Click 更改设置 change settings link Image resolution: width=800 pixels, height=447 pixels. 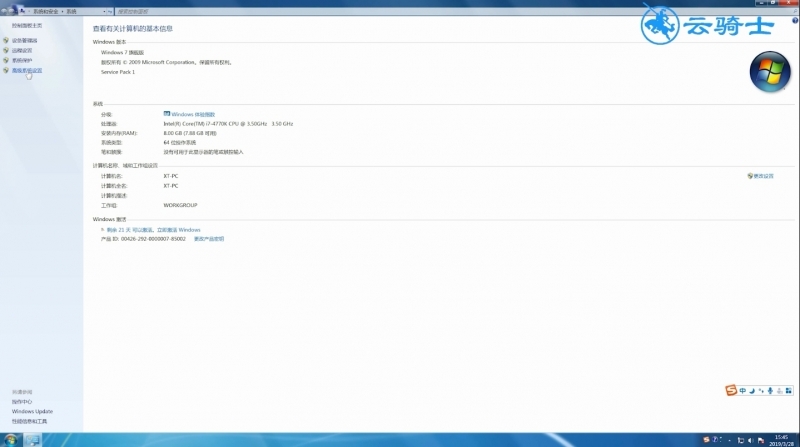[763, 176]
